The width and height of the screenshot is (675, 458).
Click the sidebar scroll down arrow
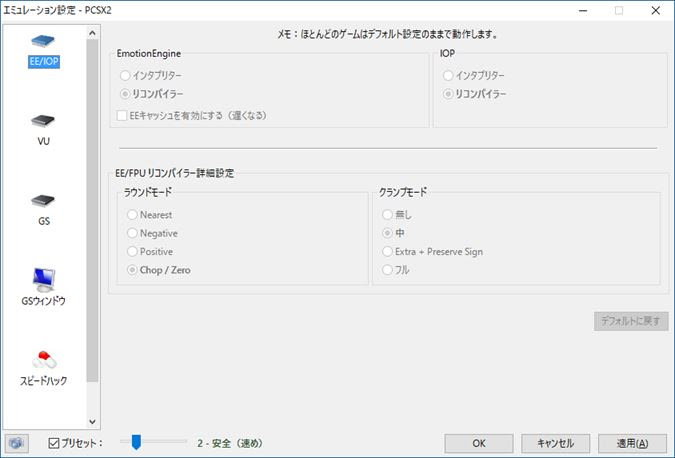click(x=92, y=422)
